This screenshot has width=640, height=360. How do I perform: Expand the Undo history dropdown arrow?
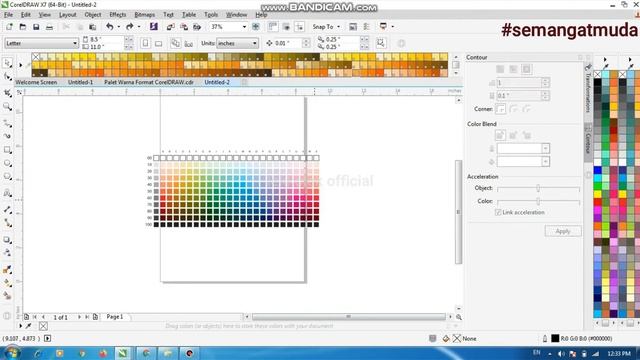pos(118,27)
